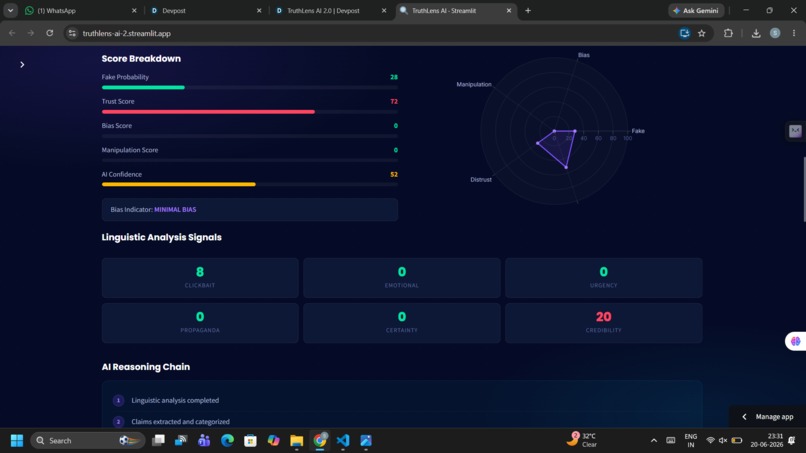Go back to previous page
Screen dimensions: 806x453
coord(12,33)
